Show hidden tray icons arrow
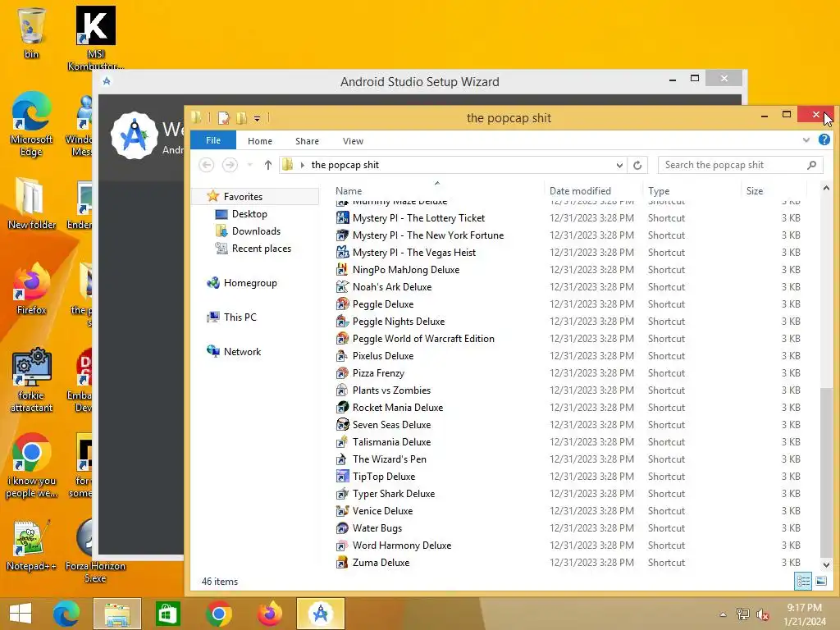The image size is (840, 630). point(724,614)
